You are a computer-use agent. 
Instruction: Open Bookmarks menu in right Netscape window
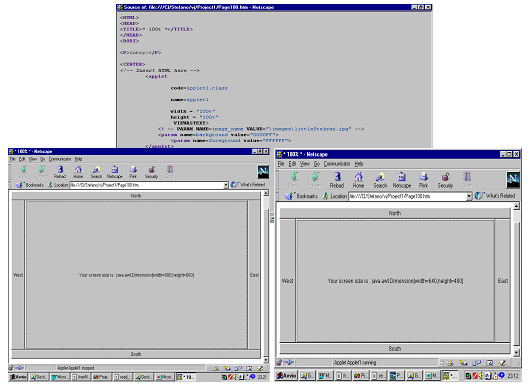click(x=302, y=196)
